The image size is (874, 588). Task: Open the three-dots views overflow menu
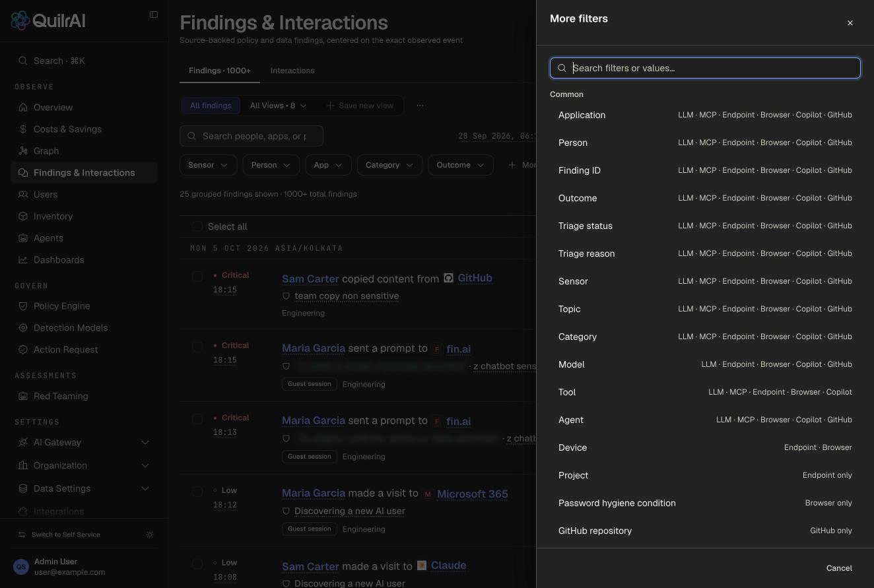coord(420,106)
